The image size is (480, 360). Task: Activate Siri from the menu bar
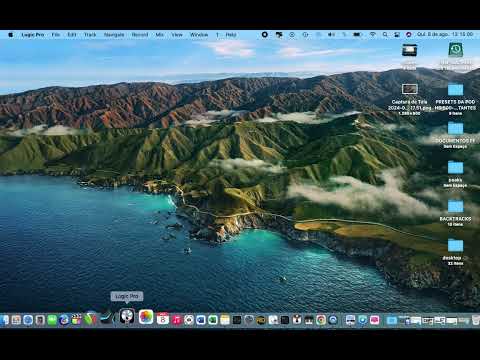point(409,34)
